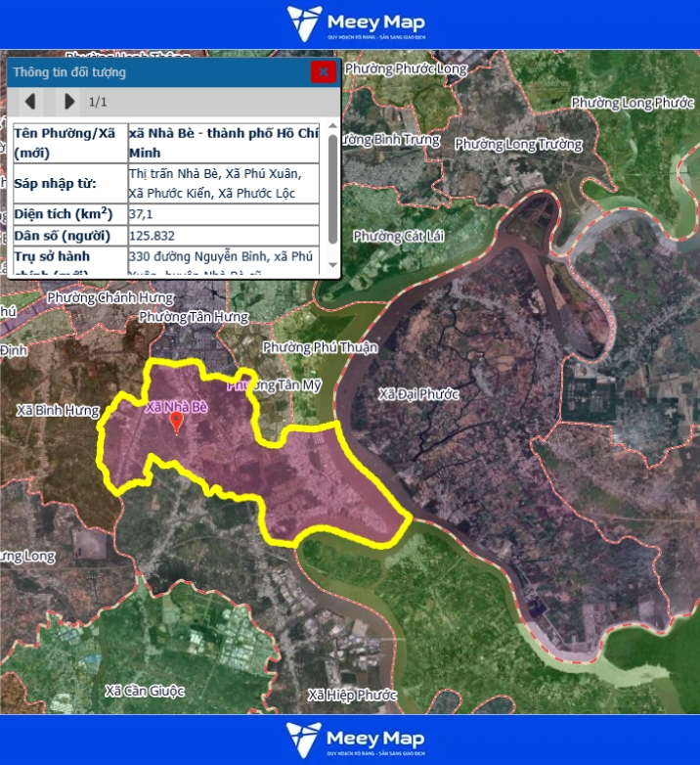This screenshot has height=765, width=700.
Task: Click the Meey Map logo in bottom footer
Action: [x=350, y=741]
